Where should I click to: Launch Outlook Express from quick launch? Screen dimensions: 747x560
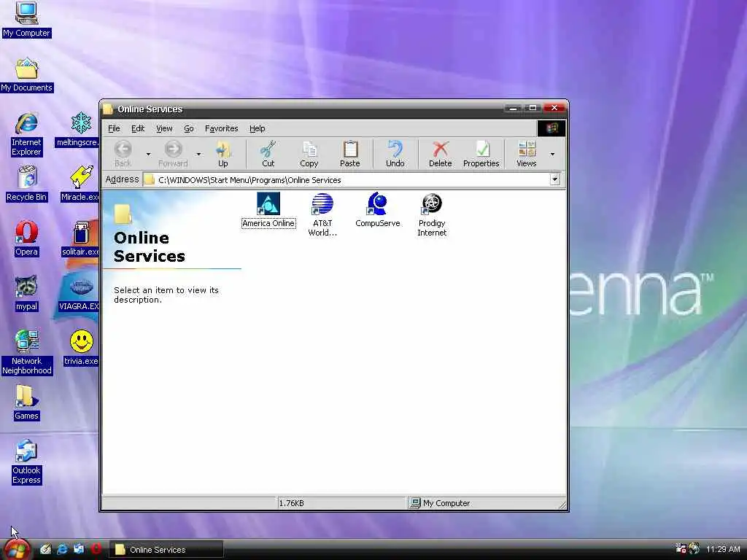(79, 549)
